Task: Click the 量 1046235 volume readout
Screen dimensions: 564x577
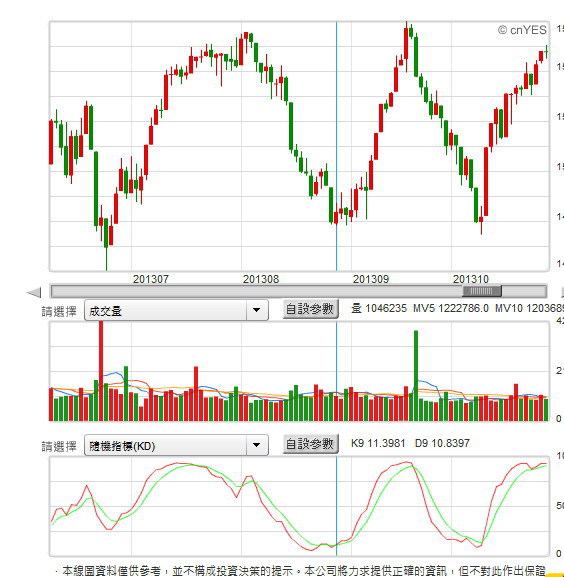Action: click(379, 308)
